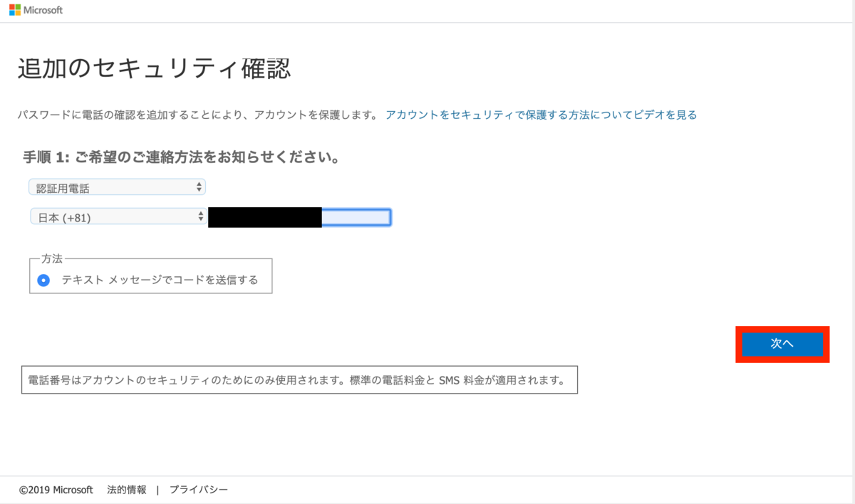Click the blue 次へ button
The image size is (855, 504).
(782, 345)
